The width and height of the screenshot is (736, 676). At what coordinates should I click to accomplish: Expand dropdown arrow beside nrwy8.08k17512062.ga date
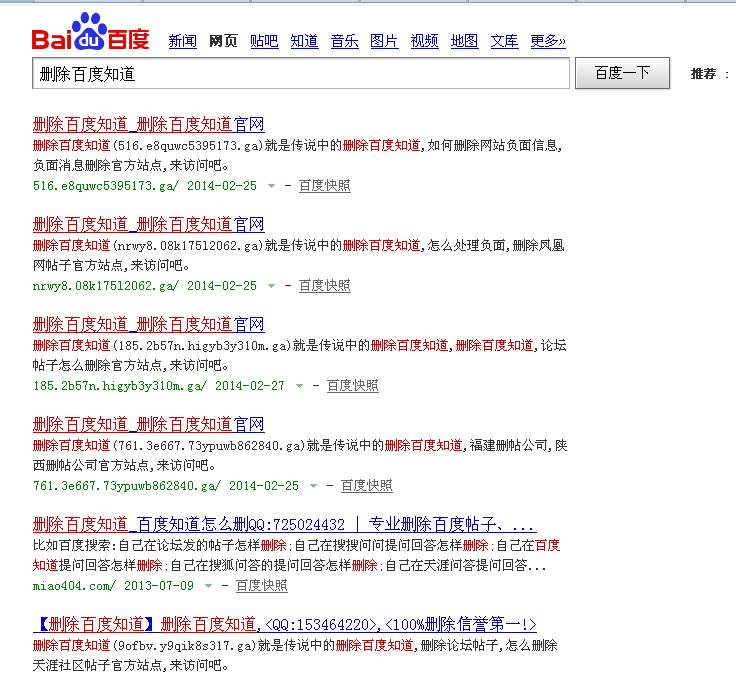(271, 286)
